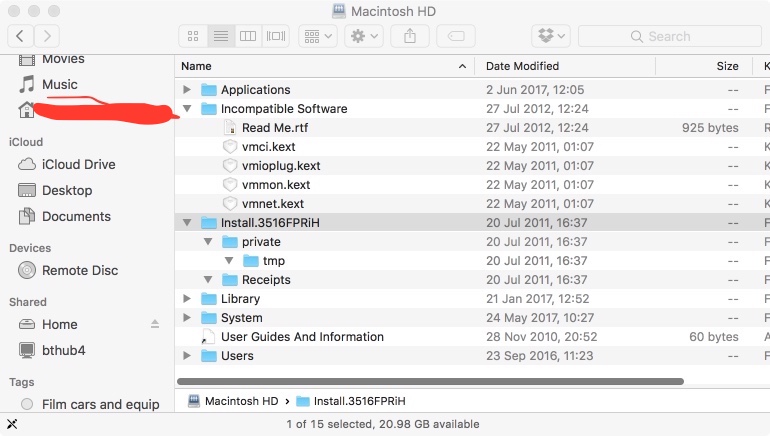
Task: Expand the Users folder
Action: (x=187, y=355)
